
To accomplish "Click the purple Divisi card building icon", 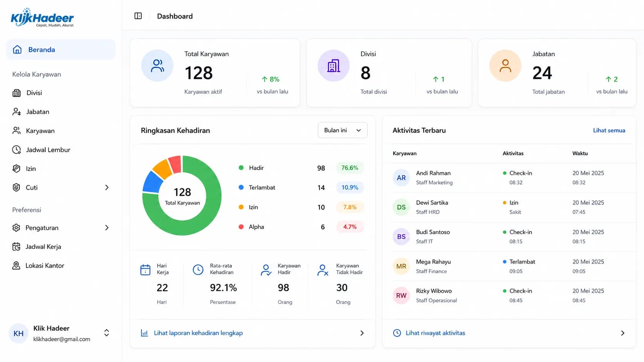I will point(334,65).
